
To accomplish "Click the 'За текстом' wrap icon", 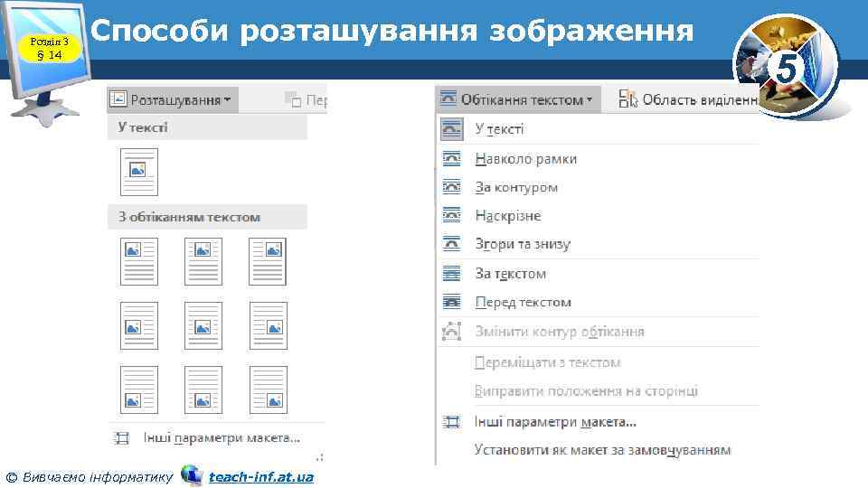I will 452,273.
